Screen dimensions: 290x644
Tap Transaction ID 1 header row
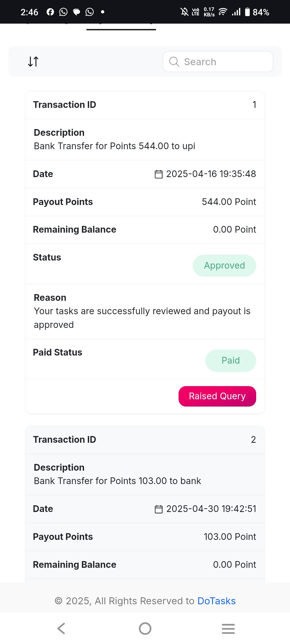[x=145, y=105]
